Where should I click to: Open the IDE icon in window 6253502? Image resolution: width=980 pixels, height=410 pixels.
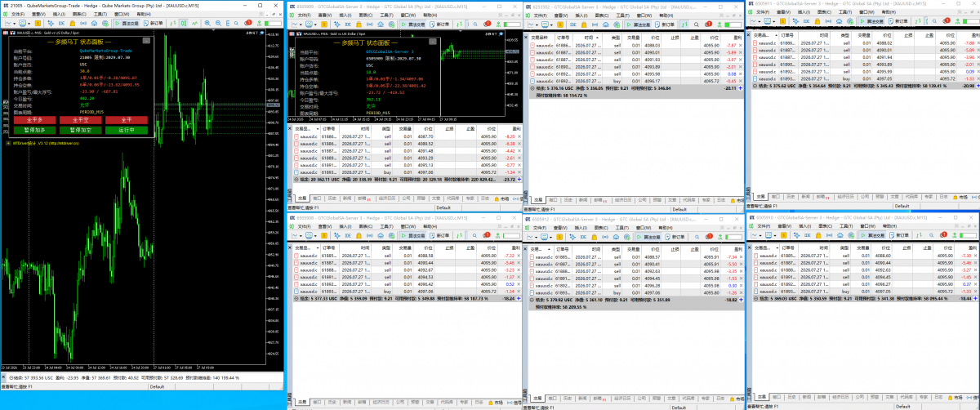tap(573, 25)
